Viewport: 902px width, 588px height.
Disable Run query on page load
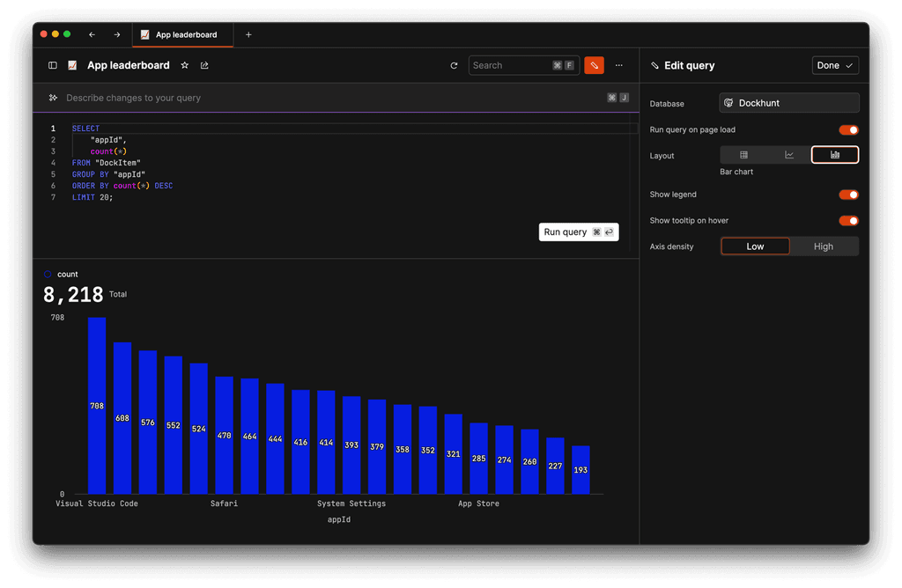(848, 129)
